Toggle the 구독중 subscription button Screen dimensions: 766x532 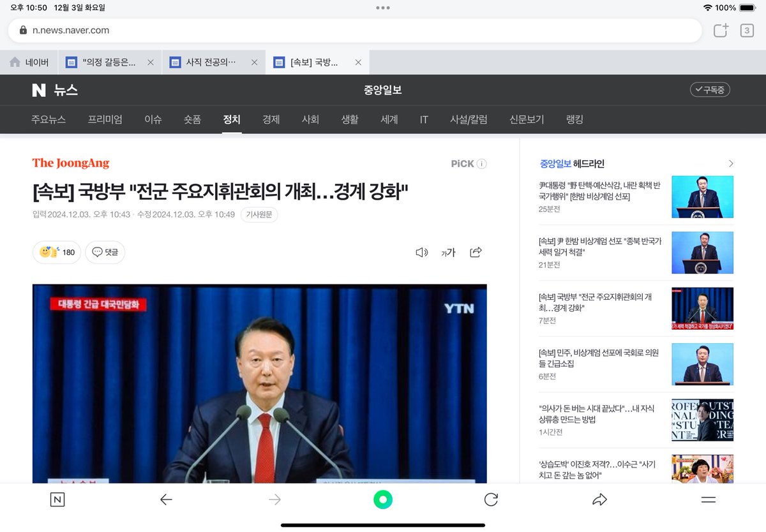click(710, 90)
